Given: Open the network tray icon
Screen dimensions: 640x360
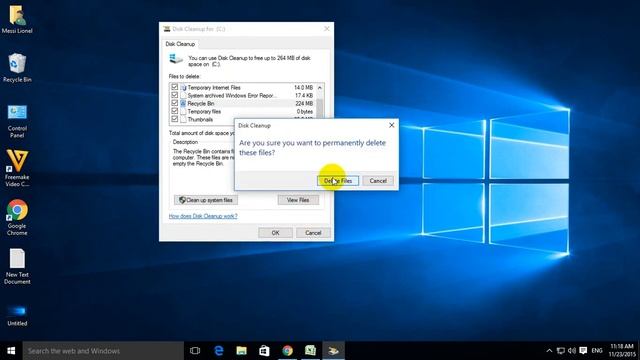Looking at the screenshot, I should tap(561, 351).
